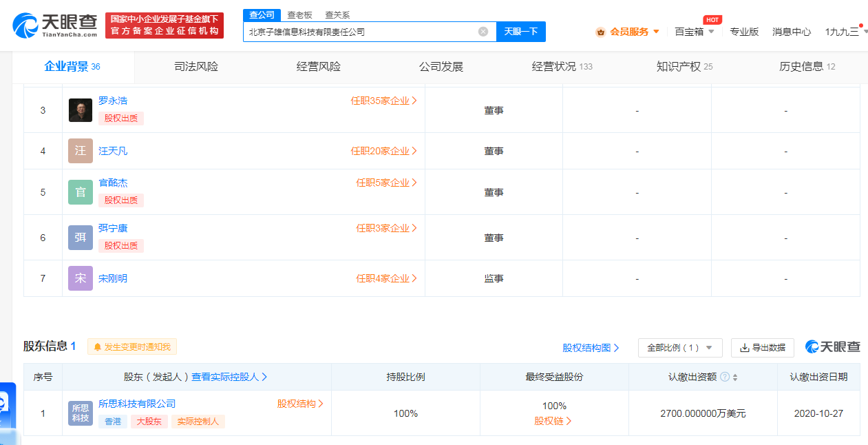Open 宋刚明 avatar icon

[81, 278]
